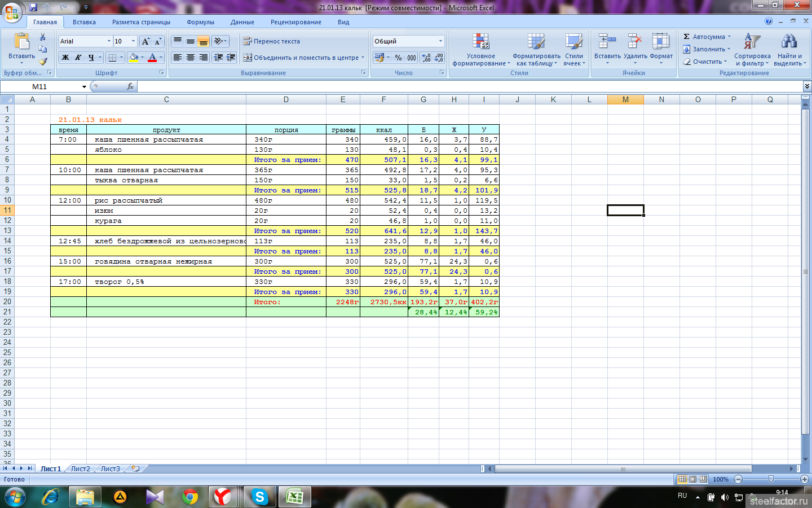
Task: Align text to middle of cell
Action: [x=191, y=41]
